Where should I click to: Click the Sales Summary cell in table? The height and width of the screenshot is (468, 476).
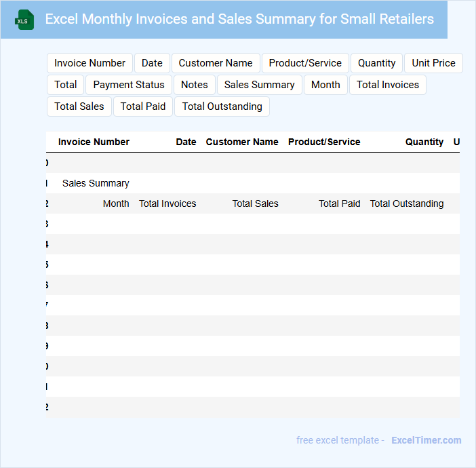point(96,183)
